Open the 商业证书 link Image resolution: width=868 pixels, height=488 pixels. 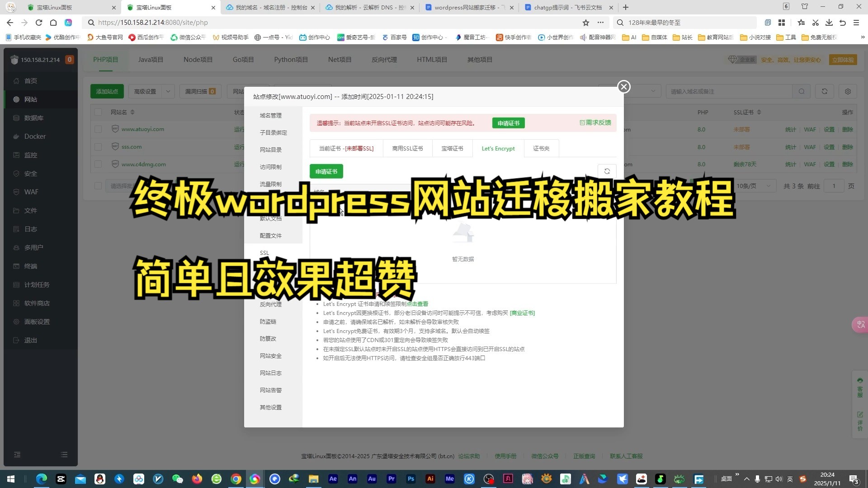tap(522, 313)
